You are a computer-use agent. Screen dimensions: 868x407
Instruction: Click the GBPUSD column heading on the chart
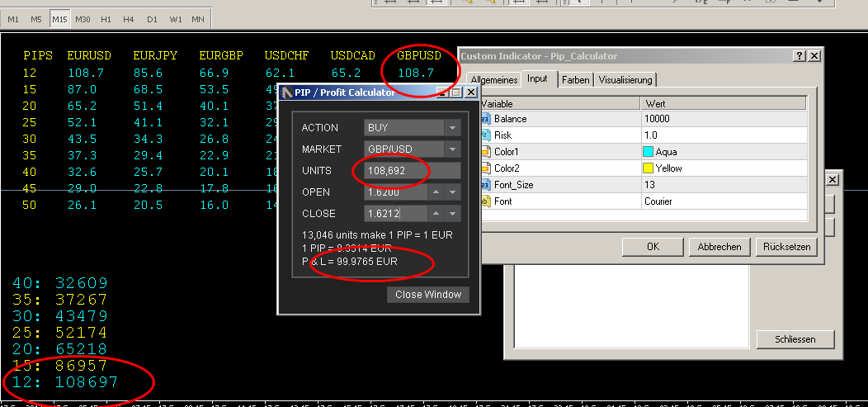click(x=419, y=55)
